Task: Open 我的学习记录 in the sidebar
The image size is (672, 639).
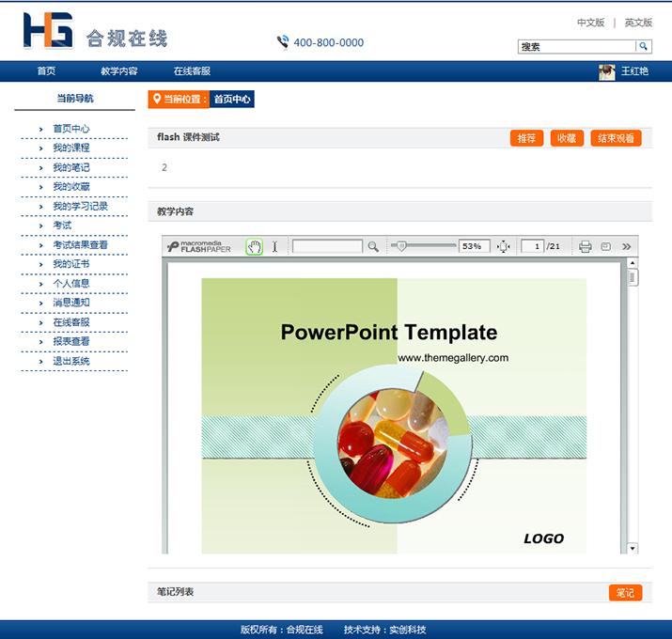Action: (x=81, y=206)
